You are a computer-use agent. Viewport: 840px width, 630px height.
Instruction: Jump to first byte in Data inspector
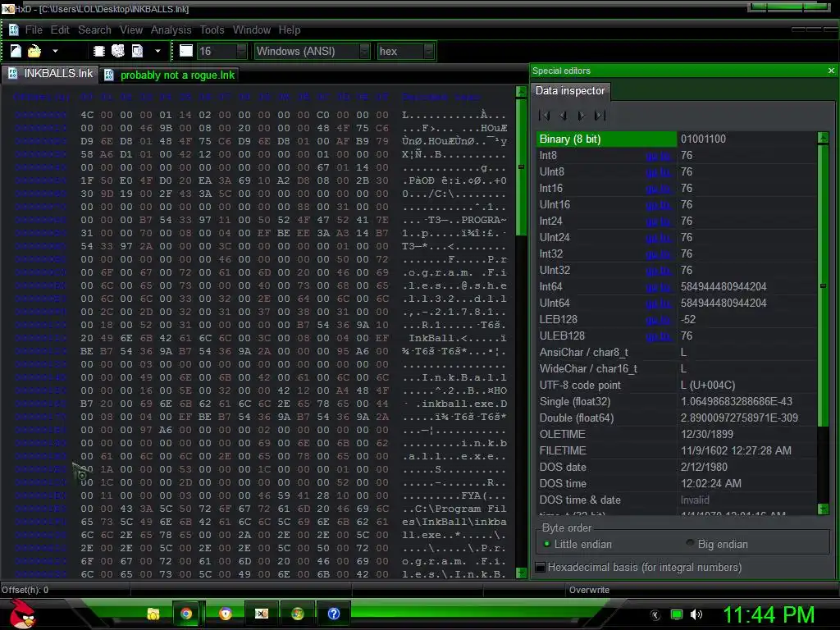[x=545, y=115]
